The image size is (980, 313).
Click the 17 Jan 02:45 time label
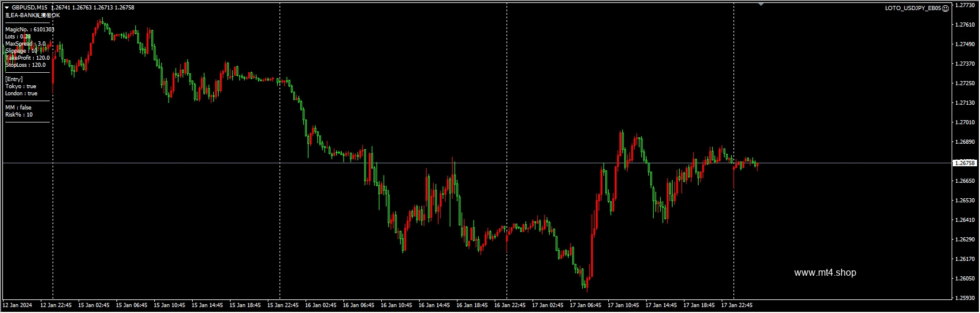click(547, 306)
